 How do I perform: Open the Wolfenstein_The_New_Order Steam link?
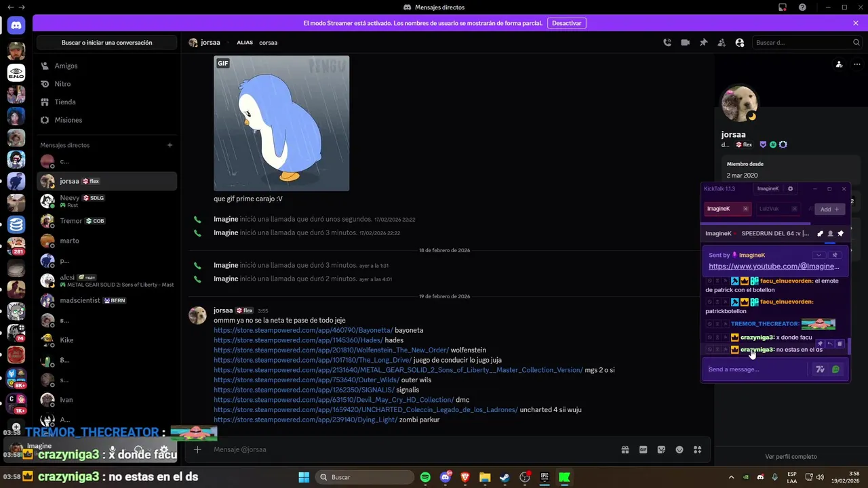331,350
